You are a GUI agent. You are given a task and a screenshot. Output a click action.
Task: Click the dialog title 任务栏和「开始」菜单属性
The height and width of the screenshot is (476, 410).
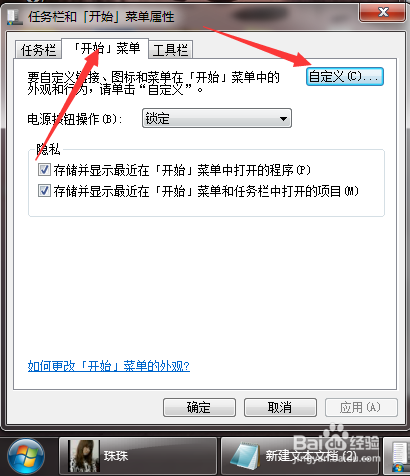(101, 16)
